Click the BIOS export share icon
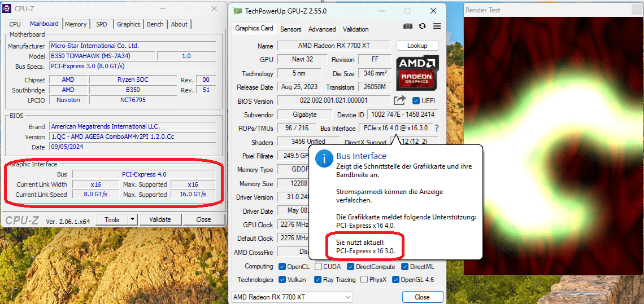644x304 pixels. click(399, 100)
